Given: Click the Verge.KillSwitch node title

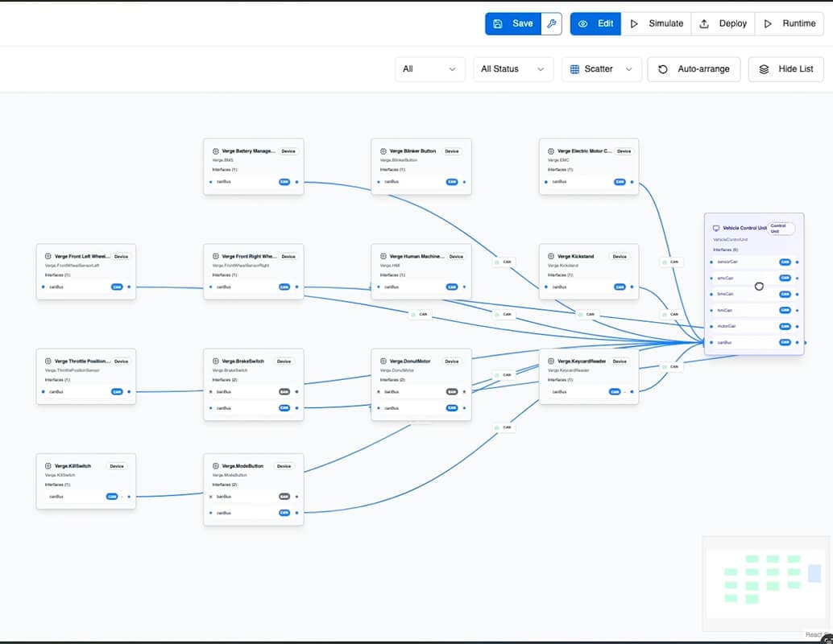Looking at the screenshot, I should point(73,466).
